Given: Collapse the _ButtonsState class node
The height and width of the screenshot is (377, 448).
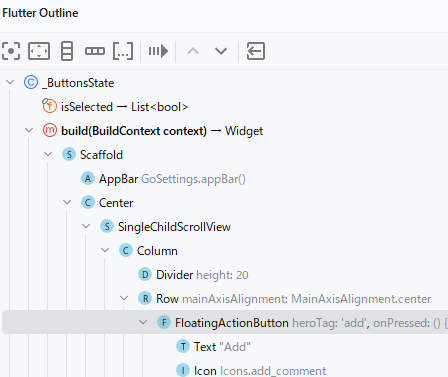Looking at the screenshot, I should click(10, 82).
